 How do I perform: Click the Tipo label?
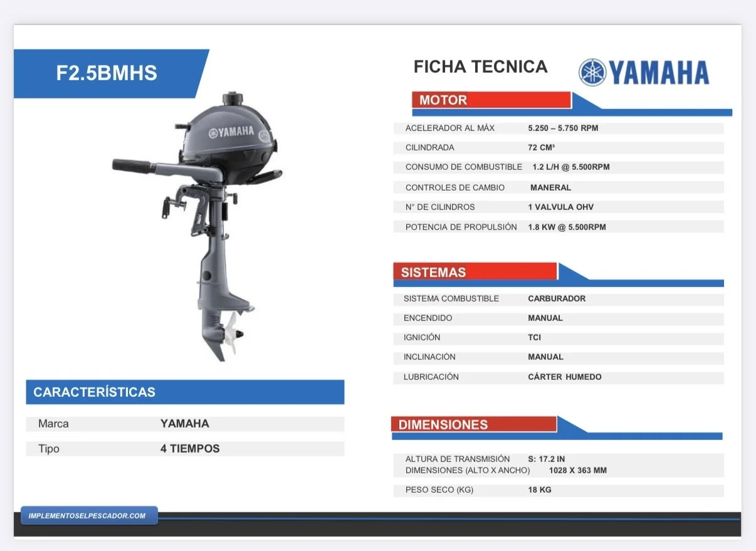pyautogui.click(x=49, y=449)
